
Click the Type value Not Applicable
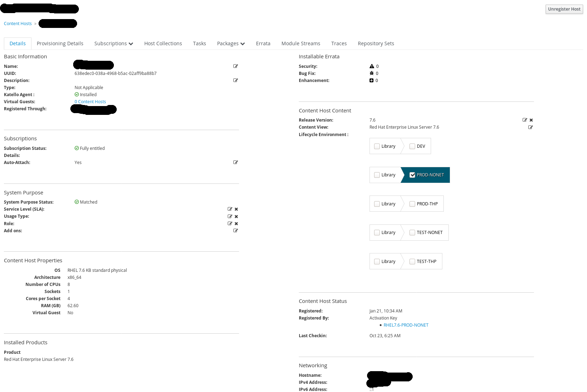pyautogui.click(x=89, y=87)
